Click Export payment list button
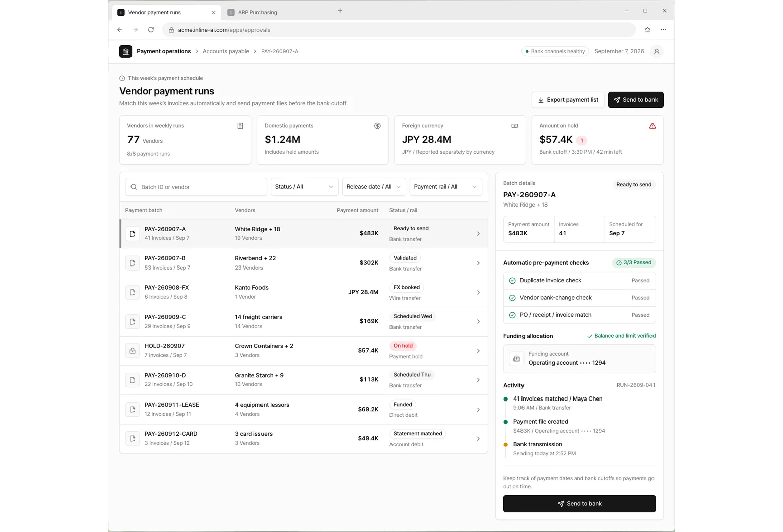The height and width of the screenshot is (532, 783). 568,100
